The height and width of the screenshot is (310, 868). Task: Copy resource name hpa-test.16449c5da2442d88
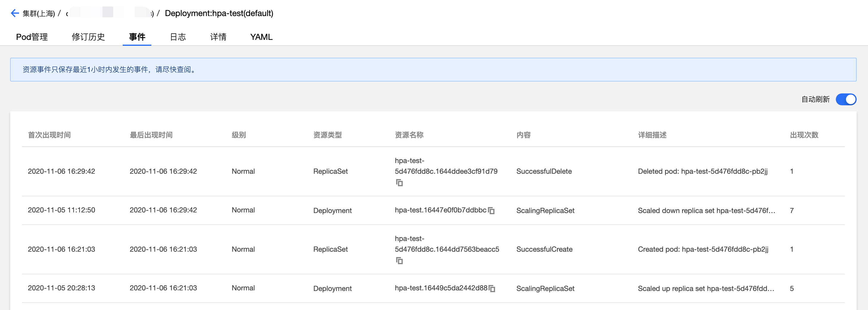492,289
